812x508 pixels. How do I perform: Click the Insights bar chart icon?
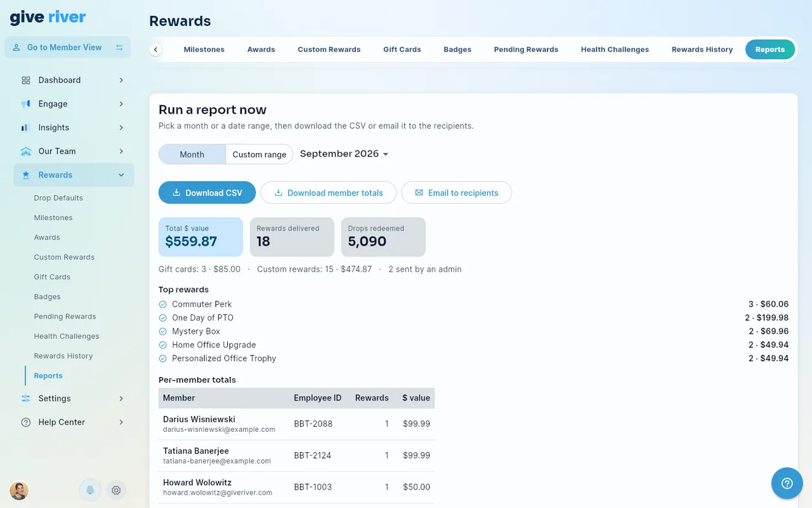tap(26, 128)
